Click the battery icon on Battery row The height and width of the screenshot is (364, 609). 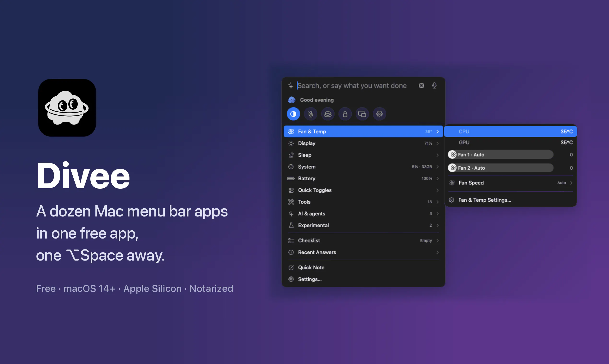click(x=291, y=178)
